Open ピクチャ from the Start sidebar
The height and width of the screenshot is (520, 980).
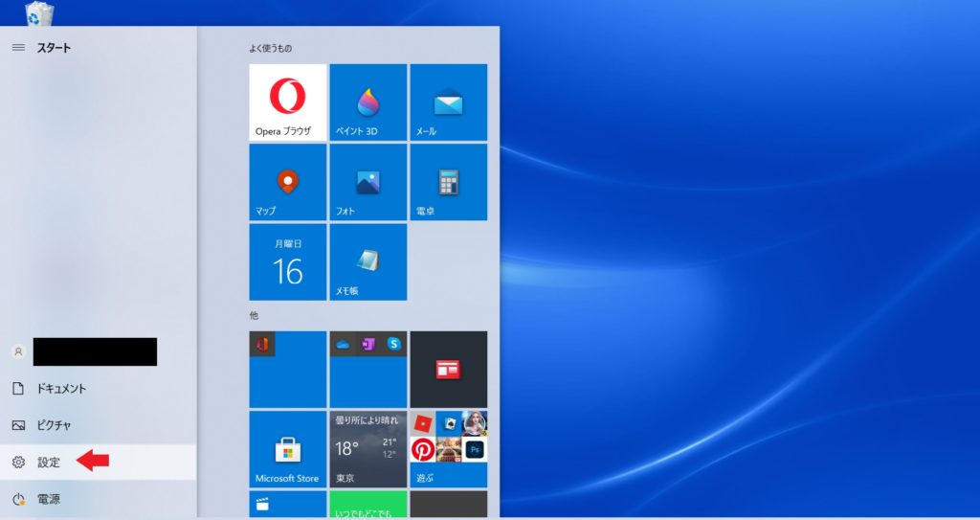99,425
